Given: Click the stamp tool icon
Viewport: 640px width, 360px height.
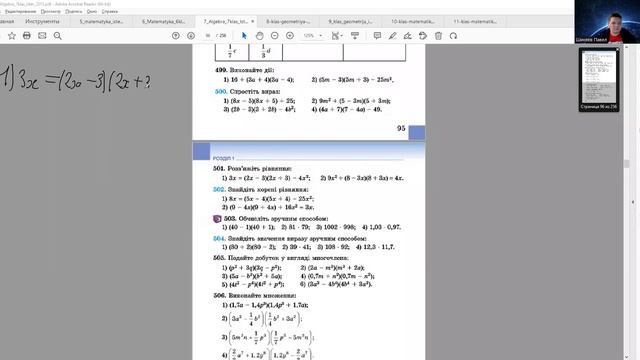Looking at the screenshot, I should (423, 36).
